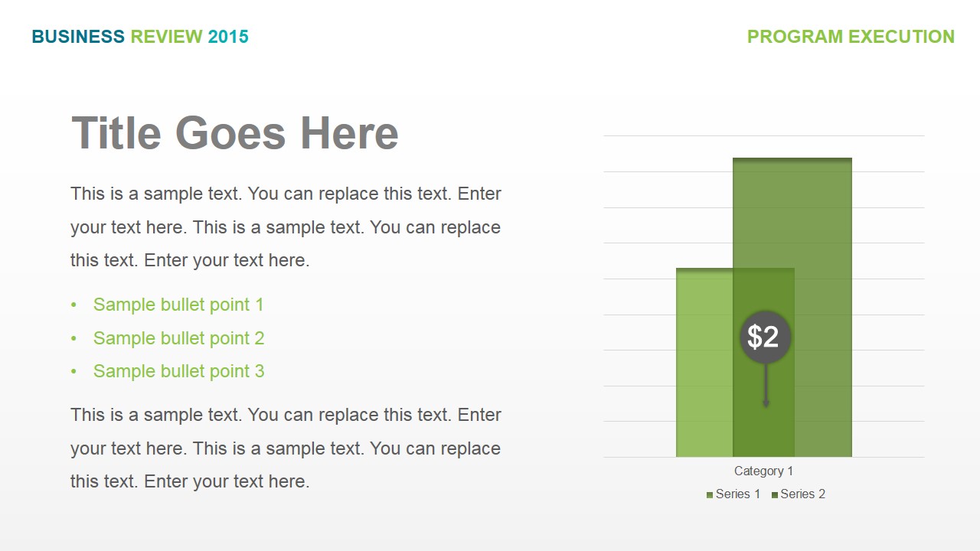Image resolution: width=980 pixels, height=551 pixels.
Task: Select Sample bullet point 1
Action: pos(178,305)
